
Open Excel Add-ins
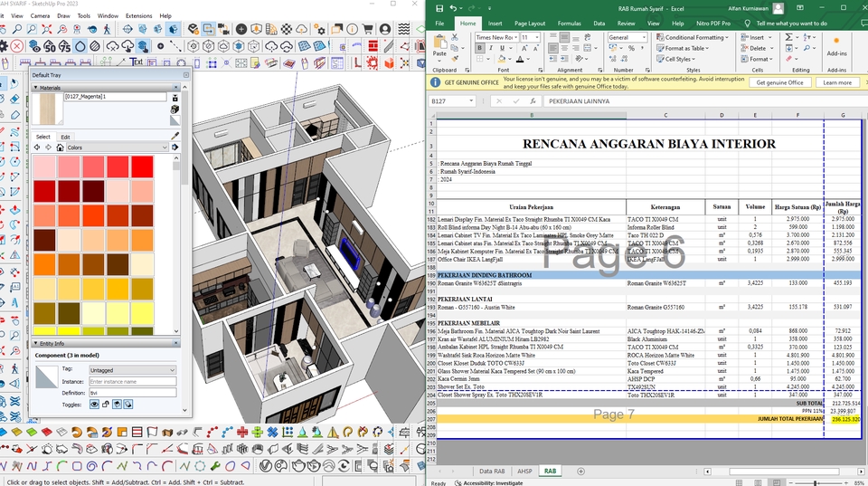pos(836,45)
